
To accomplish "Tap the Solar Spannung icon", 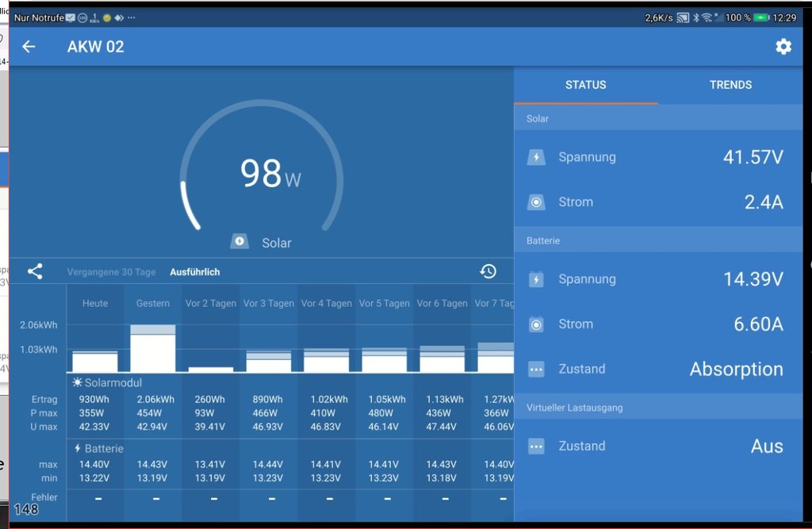I will (x=536, y=157).
